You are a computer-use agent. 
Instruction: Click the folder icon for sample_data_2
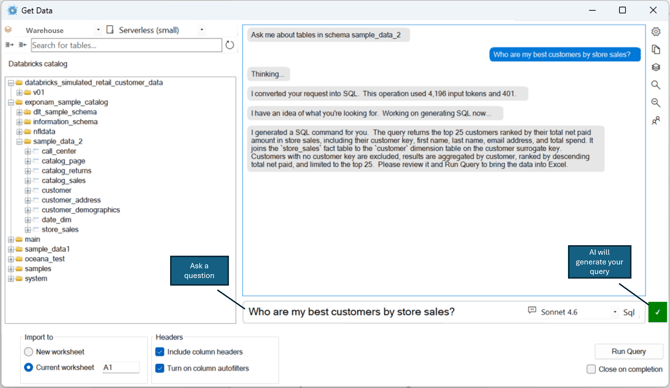coord(27,141)
